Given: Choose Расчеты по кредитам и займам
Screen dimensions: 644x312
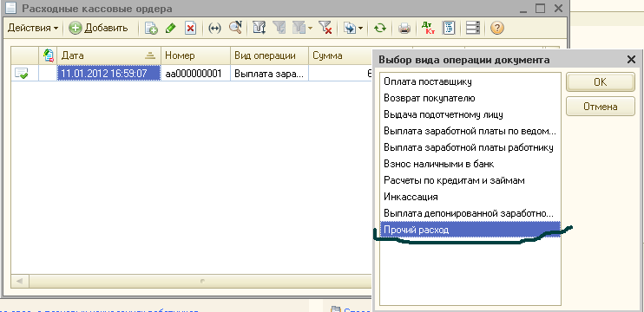Looking at the screenshot, I should [470, 180].
